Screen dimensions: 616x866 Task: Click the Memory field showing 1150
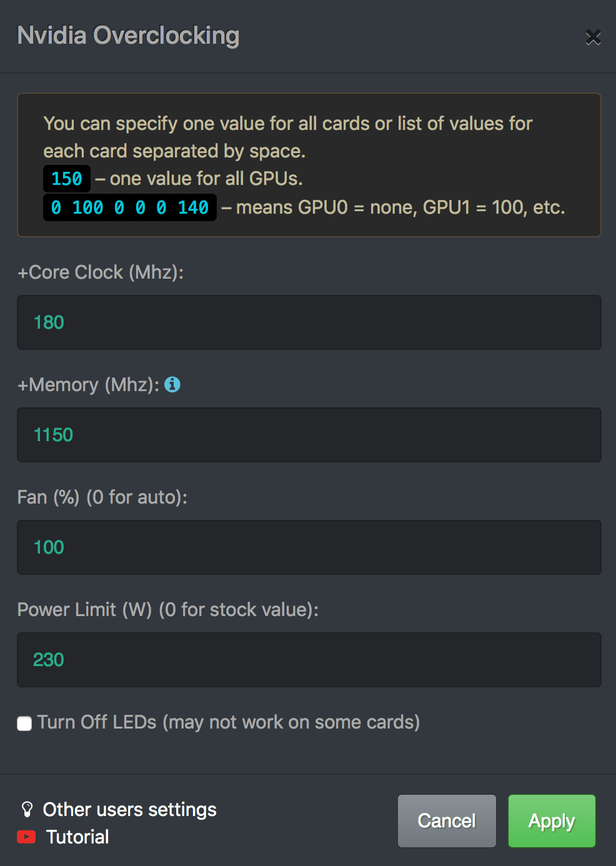(309, 435)
